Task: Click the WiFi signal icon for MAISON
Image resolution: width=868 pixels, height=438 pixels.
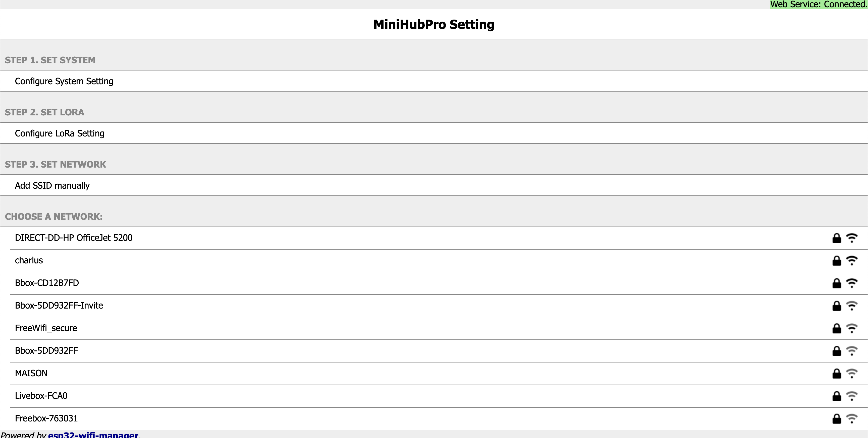Action: pos(851,373)
